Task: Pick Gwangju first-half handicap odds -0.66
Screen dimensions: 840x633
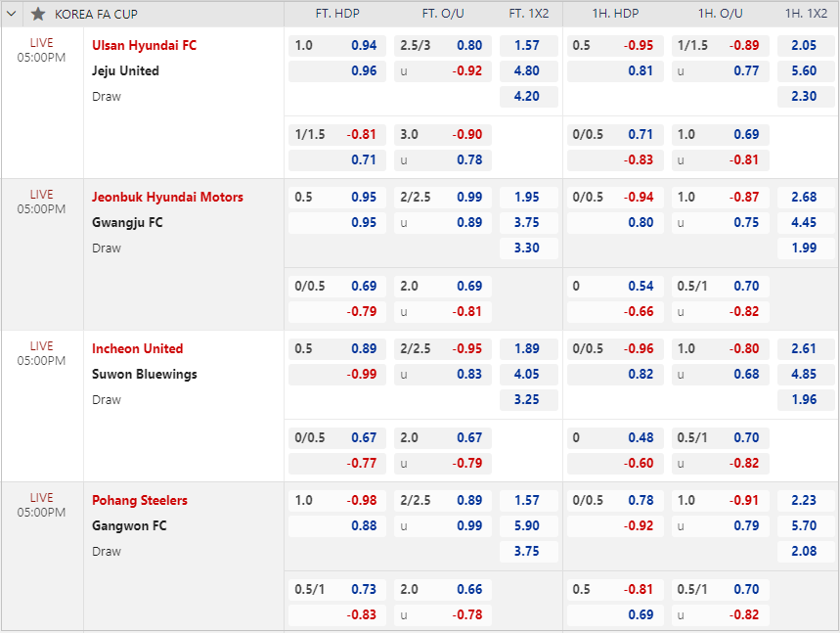Action: click(x=615, y=311)
